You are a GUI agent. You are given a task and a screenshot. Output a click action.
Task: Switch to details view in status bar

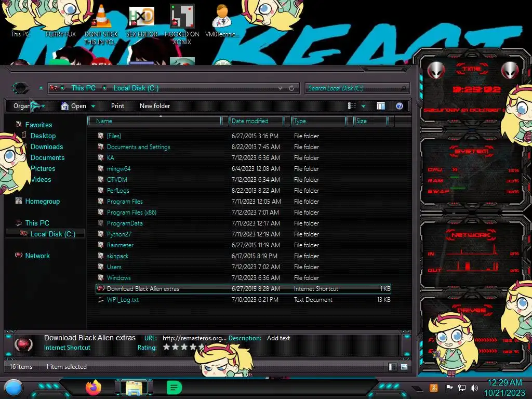click(393, 366)
